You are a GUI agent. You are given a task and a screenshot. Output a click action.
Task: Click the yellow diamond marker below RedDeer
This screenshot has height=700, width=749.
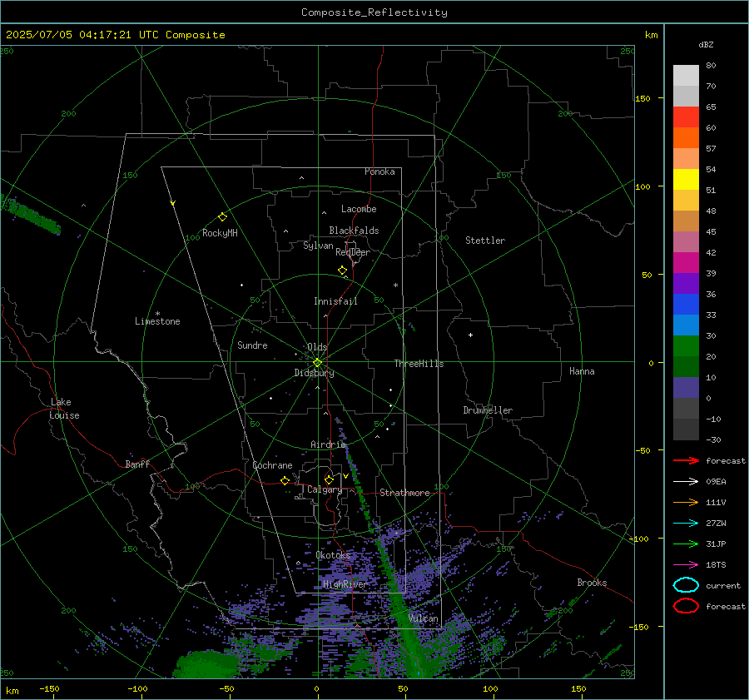coord(343,271)
